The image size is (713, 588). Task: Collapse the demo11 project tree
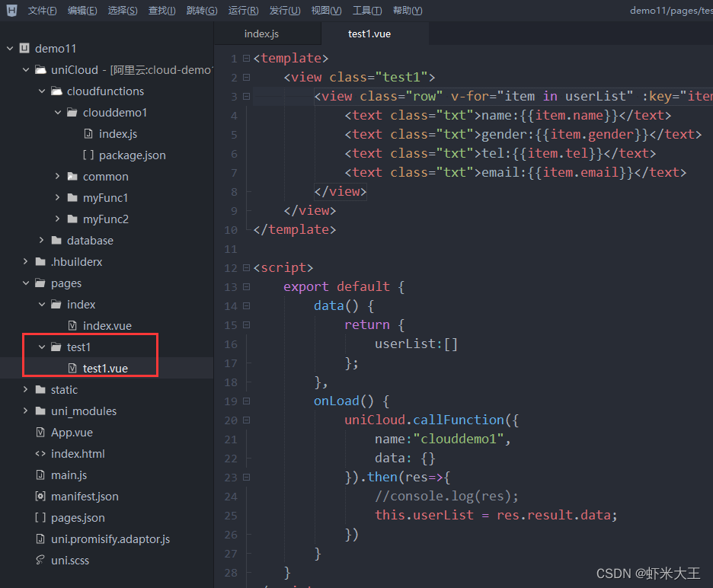tap(10, 48)
